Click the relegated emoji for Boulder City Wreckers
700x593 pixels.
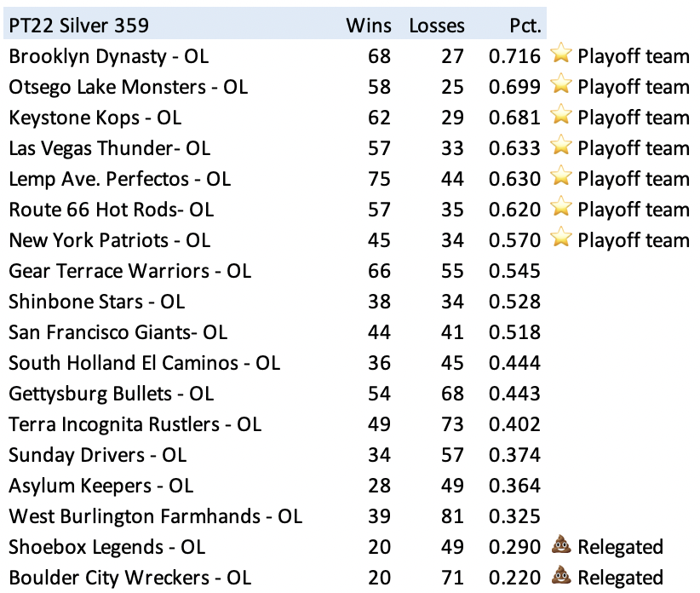[560, 577]
